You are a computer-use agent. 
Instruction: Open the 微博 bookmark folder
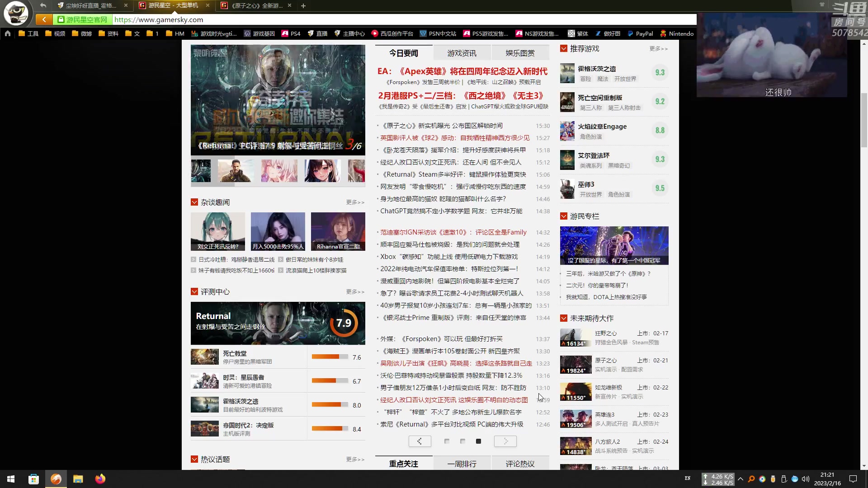(x=82, y=33)
